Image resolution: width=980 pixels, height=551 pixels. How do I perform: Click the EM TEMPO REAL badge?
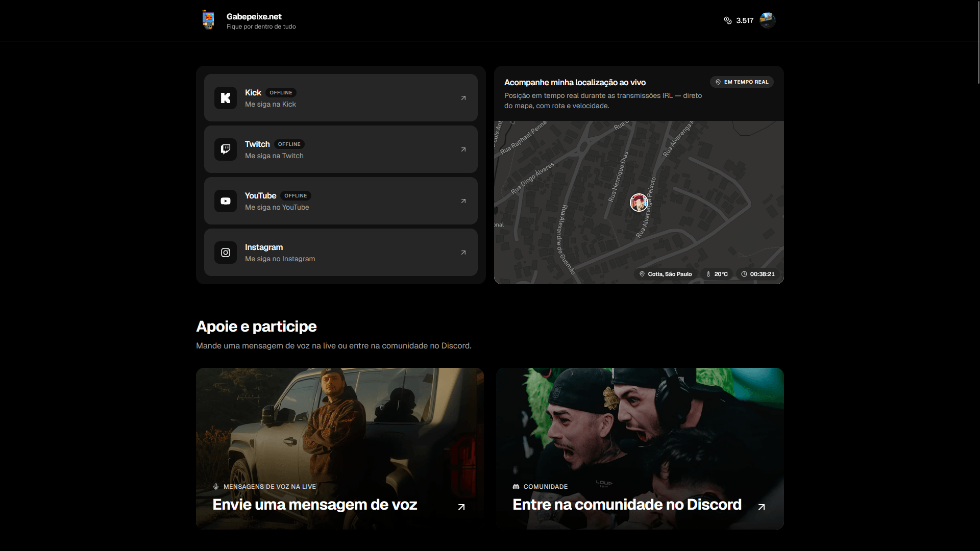(x=742, y=82)
